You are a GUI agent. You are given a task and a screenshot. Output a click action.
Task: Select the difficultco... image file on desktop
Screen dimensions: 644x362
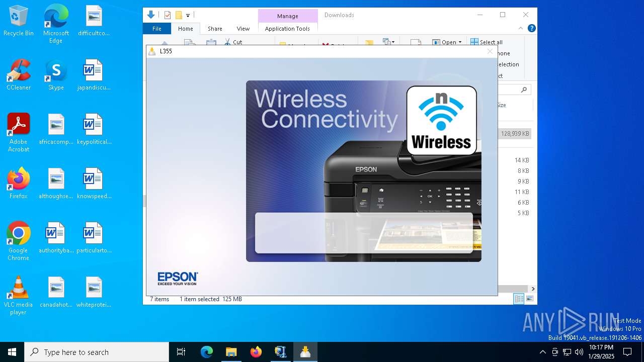pos(94,21)
